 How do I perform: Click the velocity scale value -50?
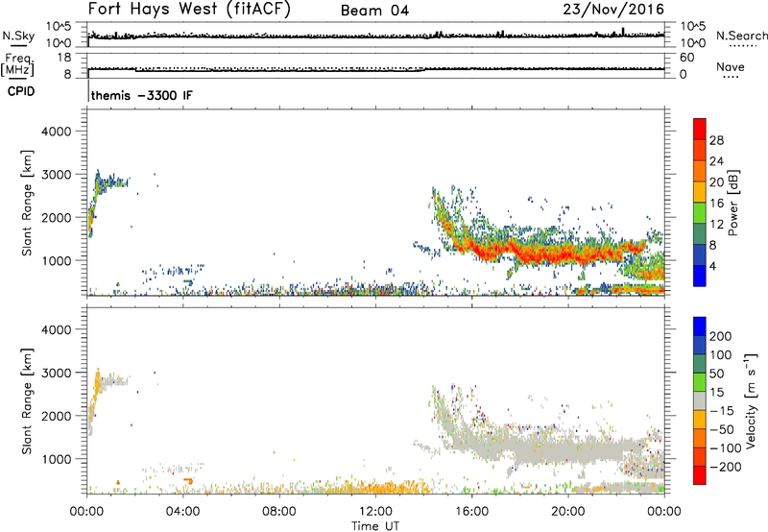coord(722,429)
